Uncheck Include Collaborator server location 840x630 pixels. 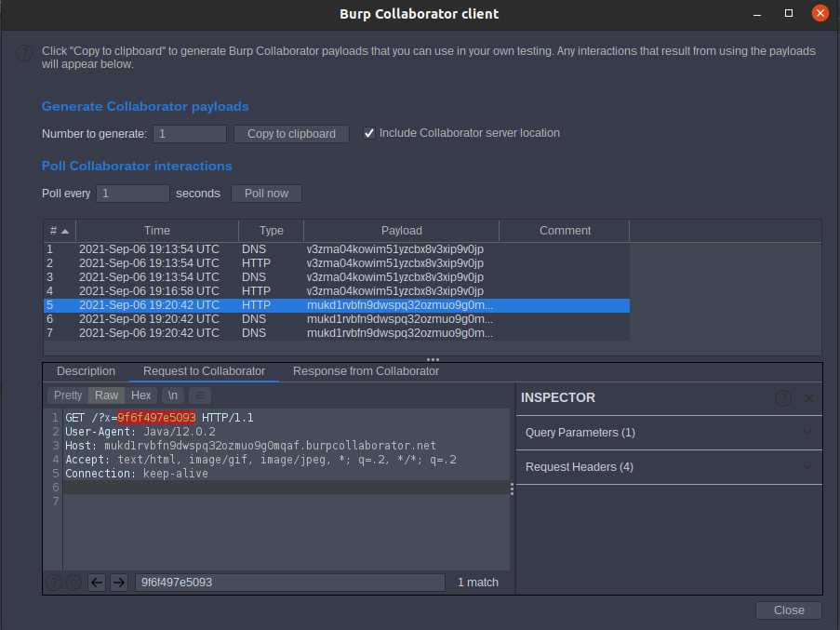click(x=369, y=133)
